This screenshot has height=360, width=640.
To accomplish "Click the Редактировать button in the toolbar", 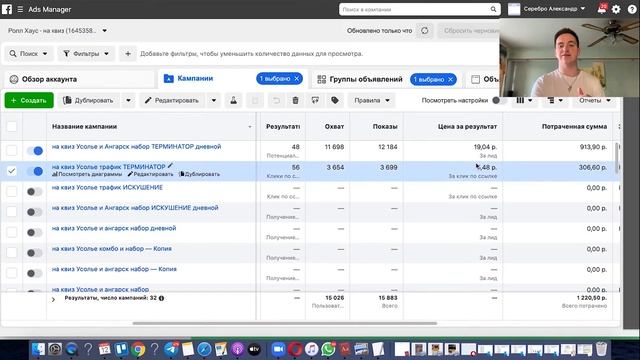I will point(173,100).
